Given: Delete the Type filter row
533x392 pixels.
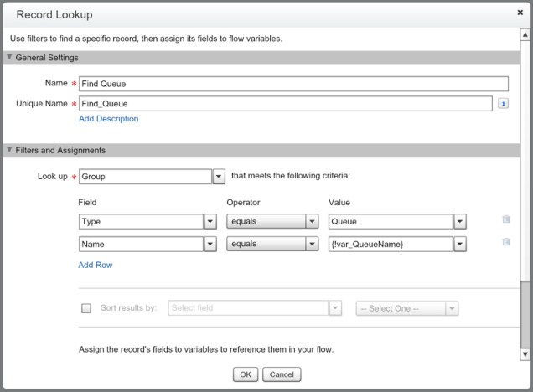Looking at the screenshot, I should [x=505, y=220].
